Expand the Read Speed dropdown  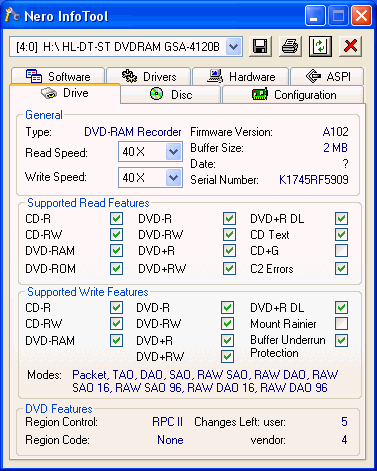point(173,152)
